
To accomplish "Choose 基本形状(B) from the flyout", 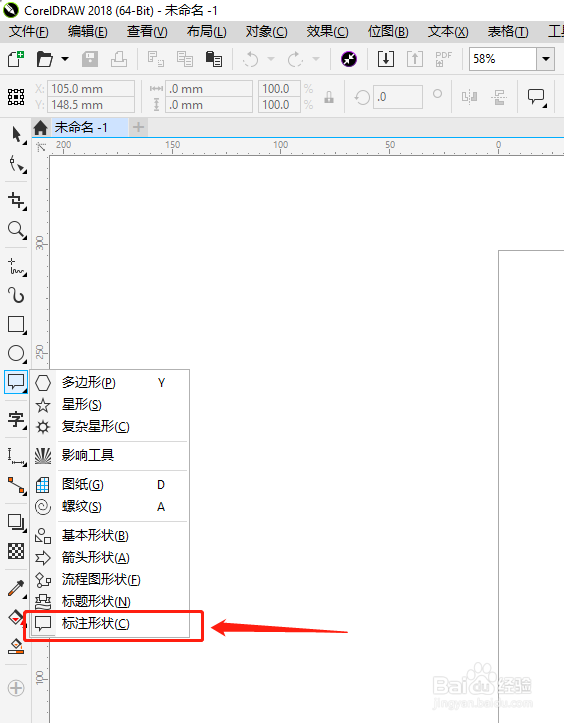I will (x=111, y=535).
